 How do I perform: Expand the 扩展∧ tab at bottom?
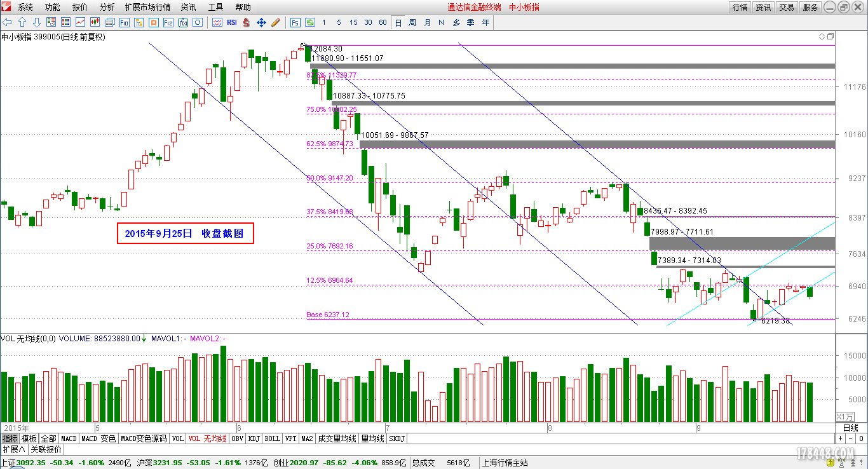pos(14,449)
